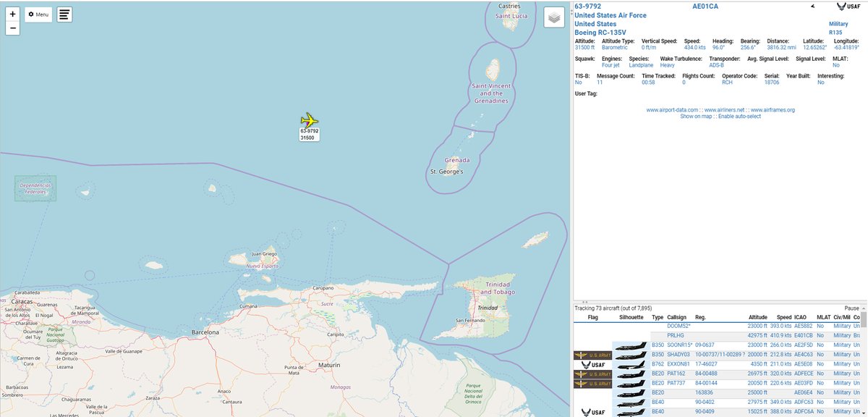Click the silhouette in the 163836 row

(630, 393)
